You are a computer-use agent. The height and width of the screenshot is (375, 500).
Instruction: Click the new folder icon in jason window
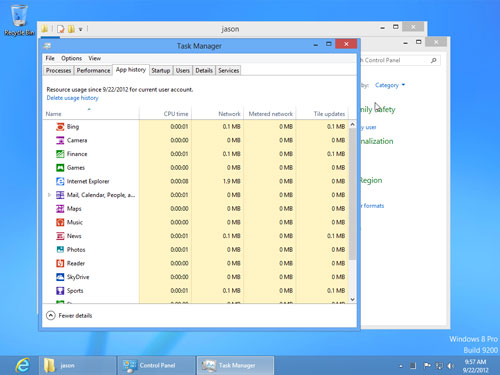tap(71, 29)
